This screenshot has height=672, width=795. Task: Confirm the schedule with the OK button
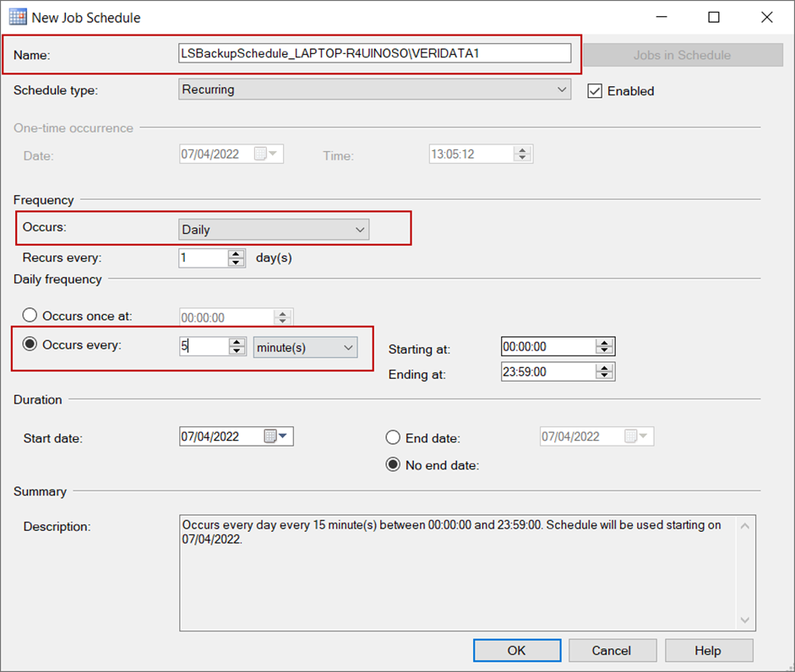coord(517,650)
